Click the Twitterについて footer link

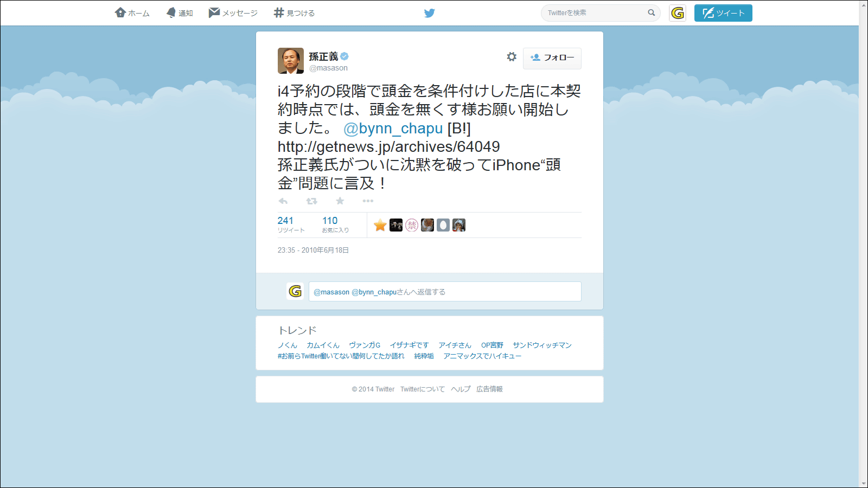(423, 389)
